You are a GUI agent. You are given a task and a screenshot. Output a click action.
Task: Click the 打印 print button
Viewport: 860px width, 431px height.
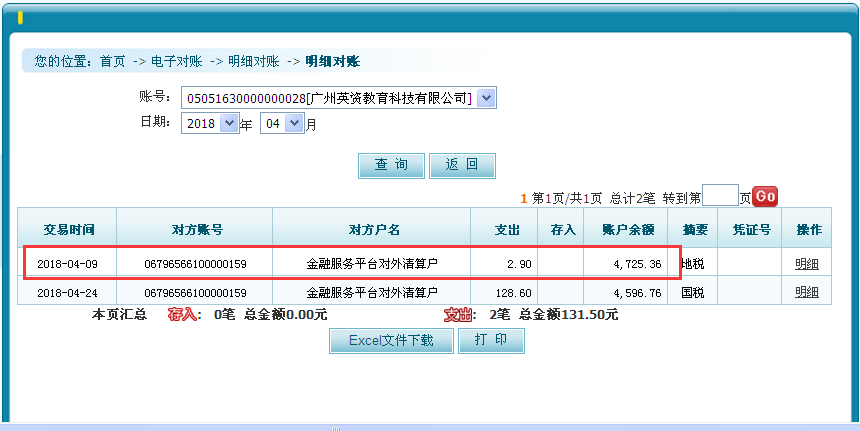click(x=491, y=341)
